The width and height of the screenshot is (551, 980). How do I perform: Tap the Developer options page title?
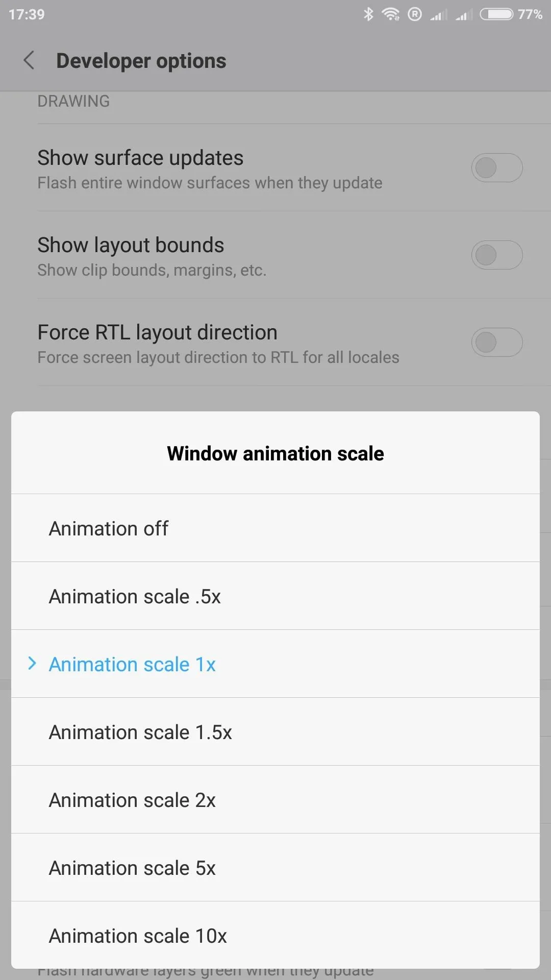pos(141,61)
